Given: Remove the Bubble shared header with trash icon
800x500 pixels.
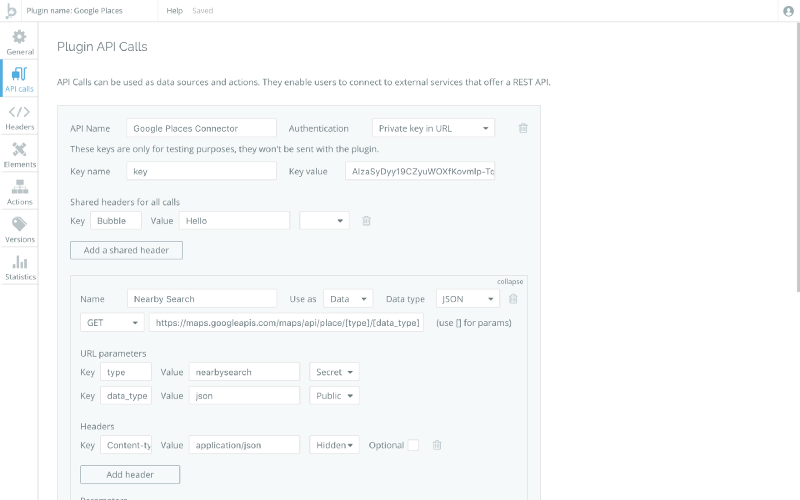Looking at the screenshot, I should pyautogui.click(x=366, y=221).
